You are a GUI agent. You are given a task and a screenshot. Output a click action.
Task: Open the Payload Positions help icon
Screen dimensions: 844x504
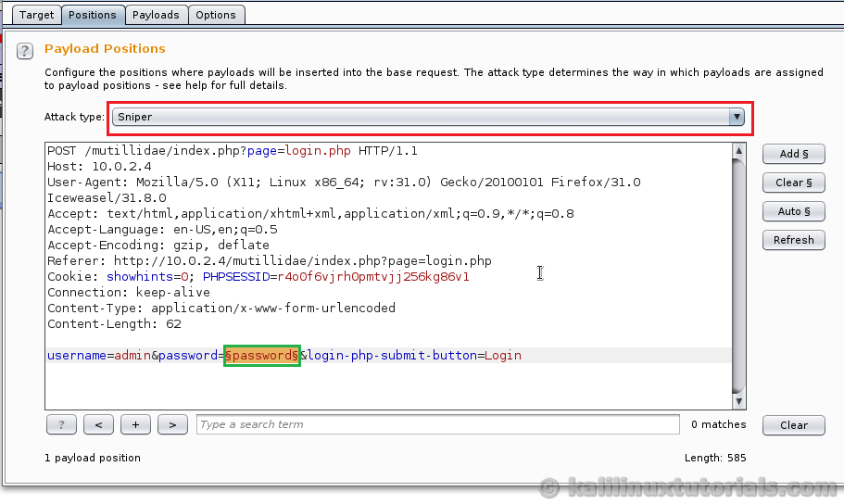click(25, 51)
